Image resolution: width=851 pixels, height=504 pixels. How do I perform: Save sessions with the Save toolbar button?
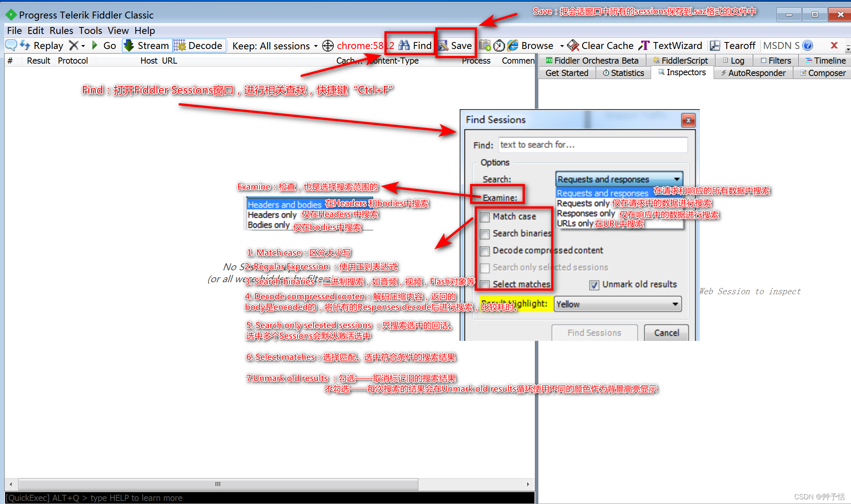coord(455,46)
